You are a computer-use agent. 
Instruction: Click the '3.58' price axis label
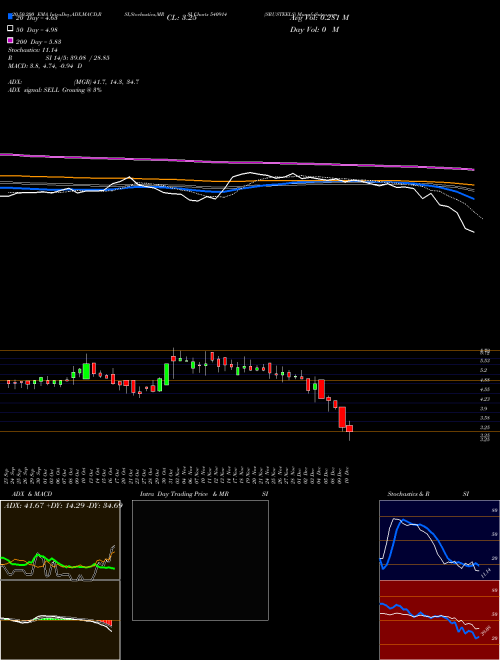tap(485, 418)
